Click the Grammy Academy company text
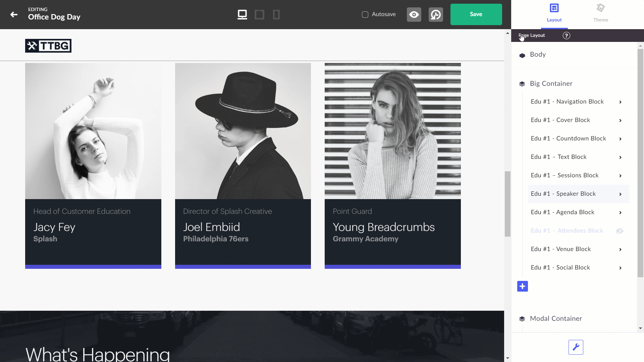 click(366, 239)
